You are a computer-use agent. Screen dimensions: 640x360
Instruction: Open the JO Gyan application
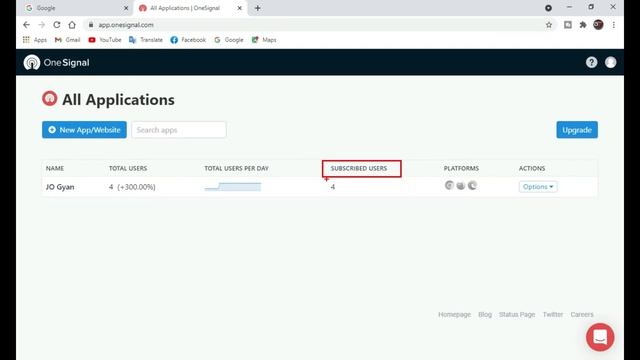60,187
